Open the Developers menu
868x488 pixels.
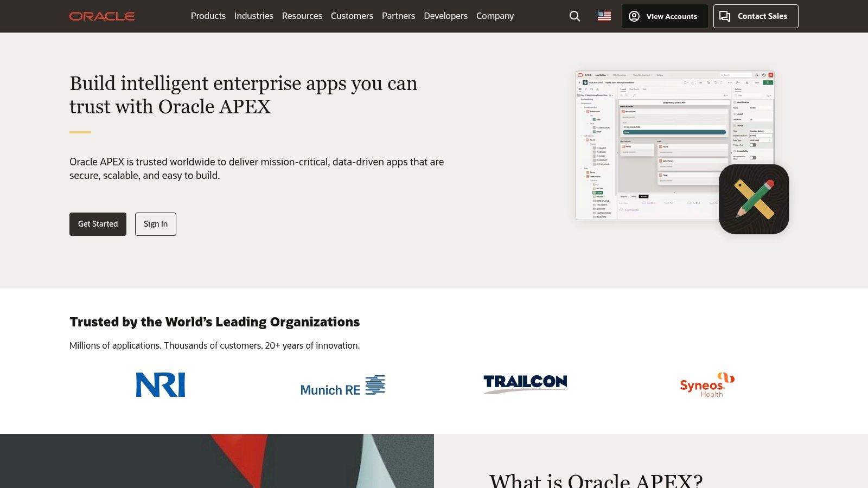pos(445,16)
